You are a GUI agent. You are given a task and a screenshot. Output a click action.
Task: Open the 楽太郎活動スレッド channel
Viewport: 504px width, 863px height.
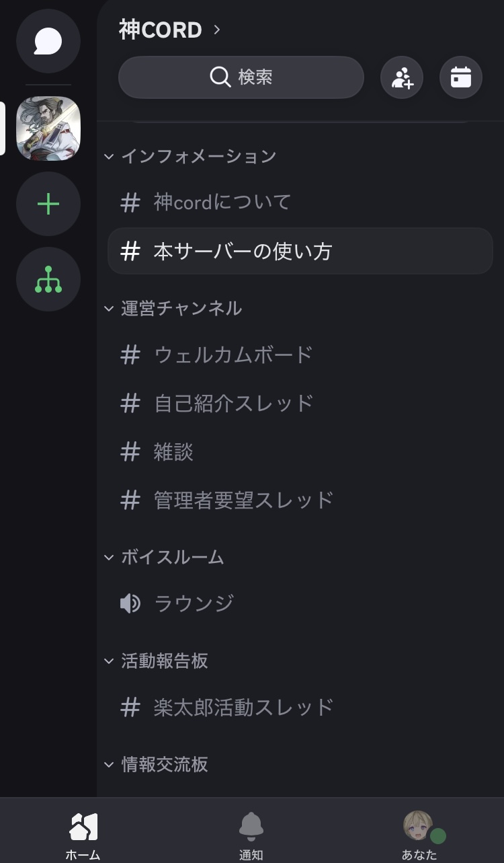(243, 707)
